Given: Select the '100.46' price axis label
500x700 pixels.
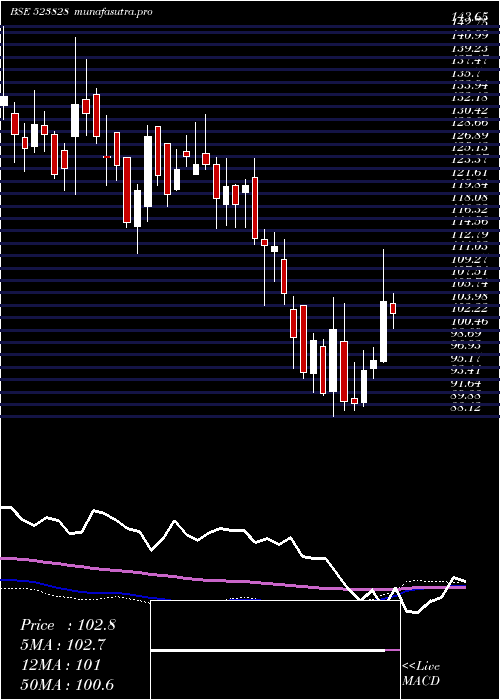Looking at the screenshot, I should (470, 321).
